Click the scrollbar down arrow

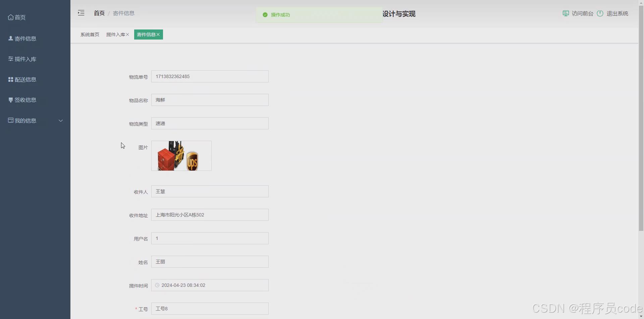coord(641,316)
